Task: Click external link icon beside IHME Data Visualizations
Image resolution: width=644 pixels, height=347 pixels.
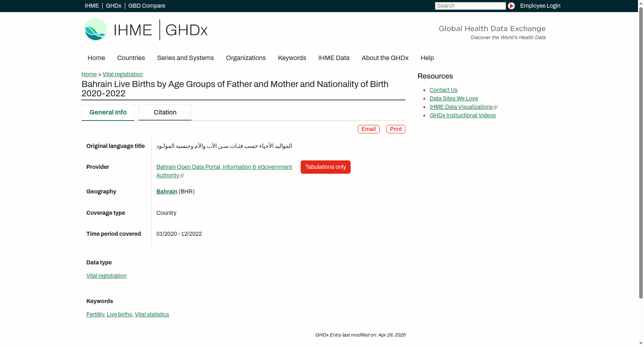Action: click(x=495, y=107)
